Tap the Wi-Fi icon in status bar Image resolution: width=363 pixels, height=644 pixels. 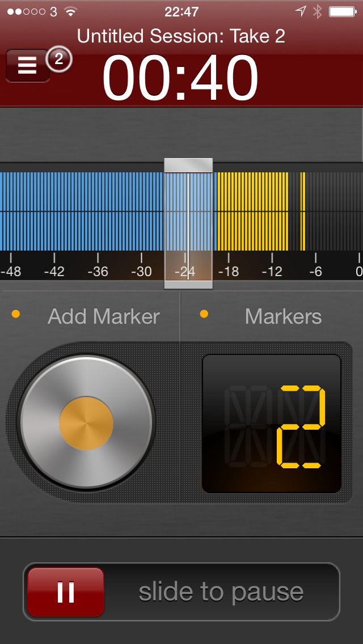pyautogui.click(x=70, y=11)
